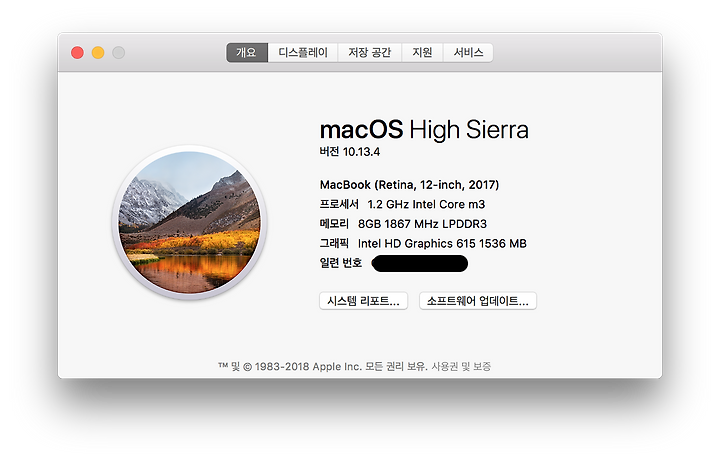This screenshot has height=461, width=720.
Task: Select the 저장 공간 tab
Action: (370, 52)
